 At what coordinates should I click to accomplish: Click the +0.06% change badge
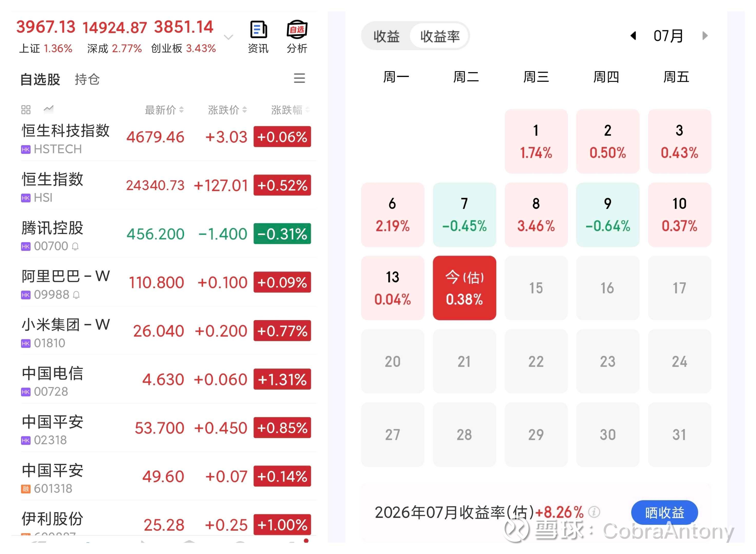click(x=282, y=136)
